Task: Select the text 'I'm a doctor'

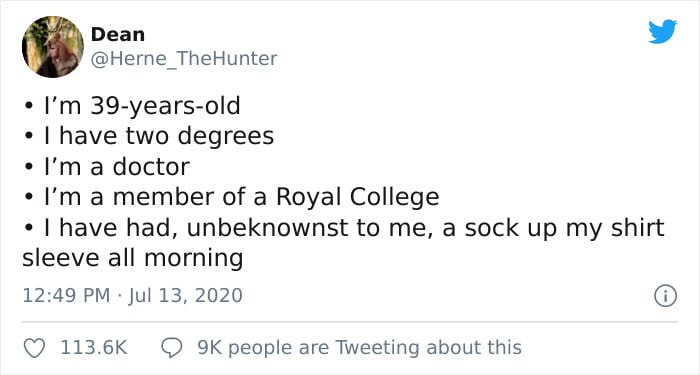Action: (x=117, y=167)
